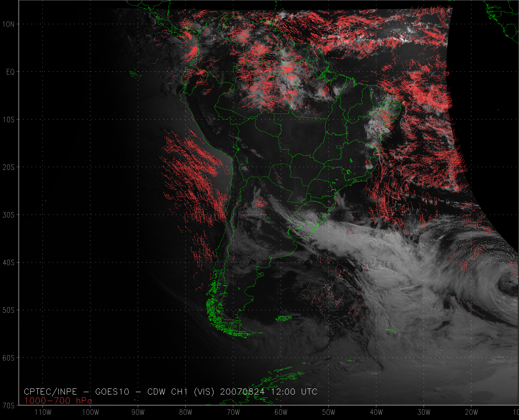Select the 60W longitude label
Image resolution: width=519 pixels, height=420 pixels.
click(x=281, y=412)
